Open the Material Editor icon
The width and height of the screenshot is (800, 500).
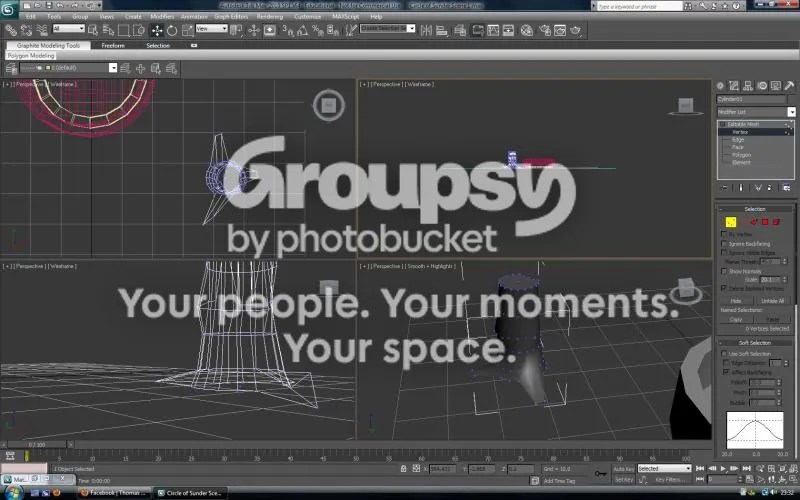coord(527,31)
